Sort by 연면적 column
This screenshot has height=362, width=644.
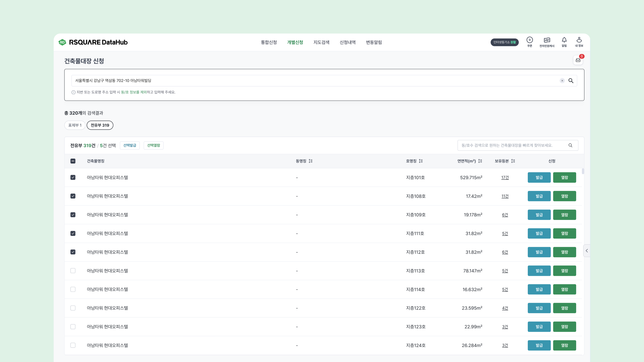pyautogui.click(x=480, y=161)
